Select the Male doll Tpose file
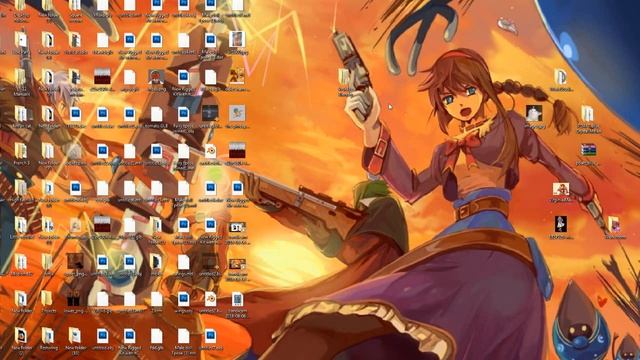Screen dimensions: 640x360 (183, 336)
